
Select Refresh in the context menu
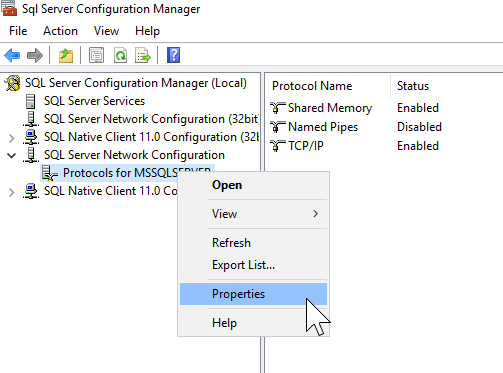[x=231, y=243]
